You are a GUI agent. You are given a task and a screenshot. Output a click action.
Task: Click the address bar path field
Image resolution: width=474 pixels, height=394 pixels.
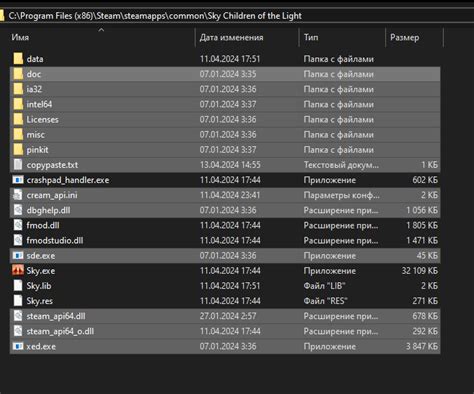coord(238,16)
